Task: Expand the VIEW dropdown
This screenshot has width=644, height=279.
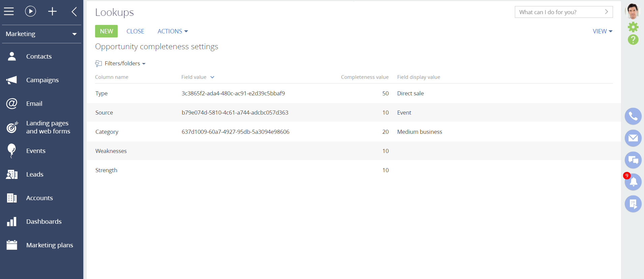Action: 602,31
